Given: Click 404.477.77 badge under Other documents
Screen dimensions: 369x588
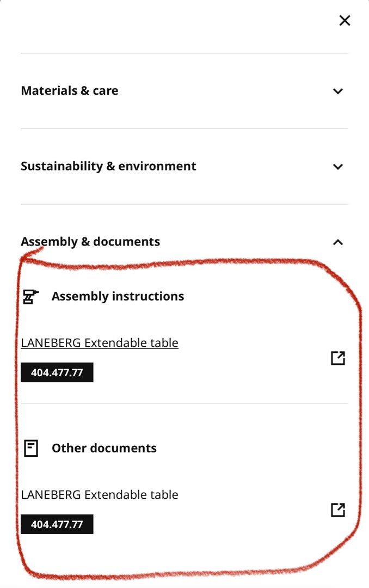Looking at the screenshot, I should (x=57, y=525).
